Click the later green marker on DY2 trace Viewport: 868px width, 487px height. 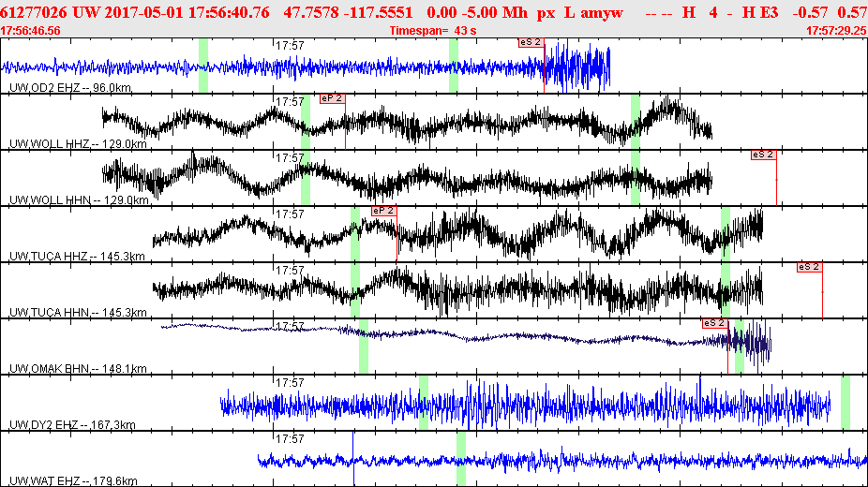click(x=846, y=403)
